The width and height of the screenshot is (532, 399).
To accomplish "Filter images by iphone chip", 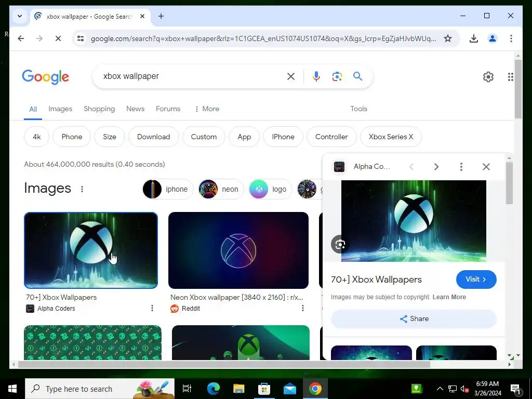I will (168, 189).
